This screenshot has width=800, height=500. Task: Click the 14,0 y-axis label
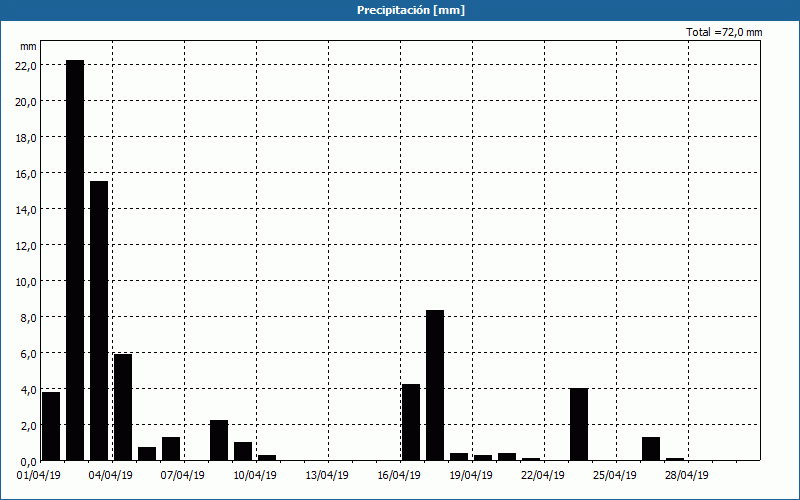pyautogui.click(x=26, y=210)
